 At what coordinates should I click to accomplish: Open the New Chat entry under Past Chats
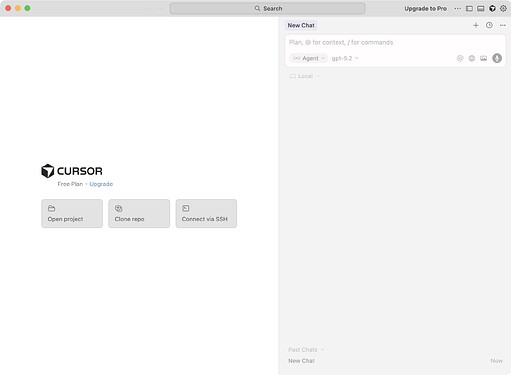point(395,361)
